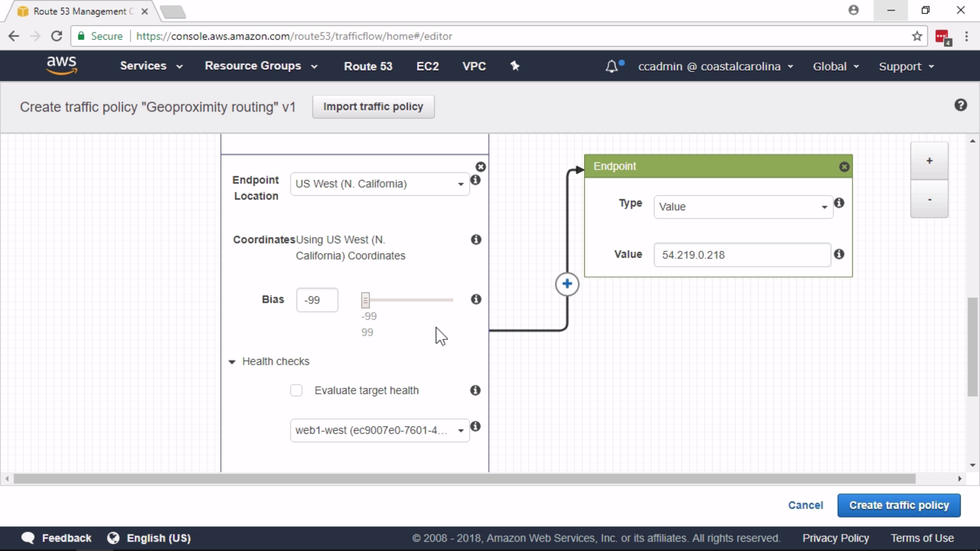The height and width of the screenshot is (551, 980).
Task: Close the Route 53 Management browser tab
Action: pyautogui.click(x=144, y=11)
